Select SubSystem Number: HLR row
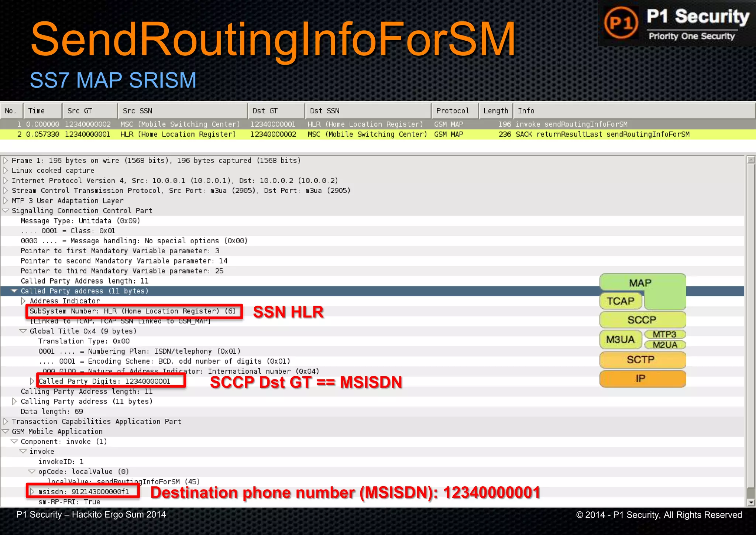The height and width of the screenshot is (535, 756). [x=372, y=311]
